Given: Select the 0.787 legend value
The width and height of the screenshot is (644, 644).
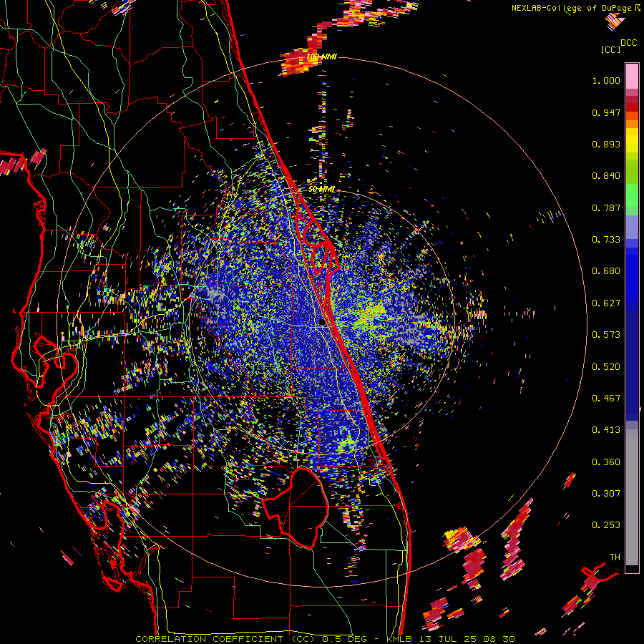Looking at the screenshot, I should click(606, 208).
